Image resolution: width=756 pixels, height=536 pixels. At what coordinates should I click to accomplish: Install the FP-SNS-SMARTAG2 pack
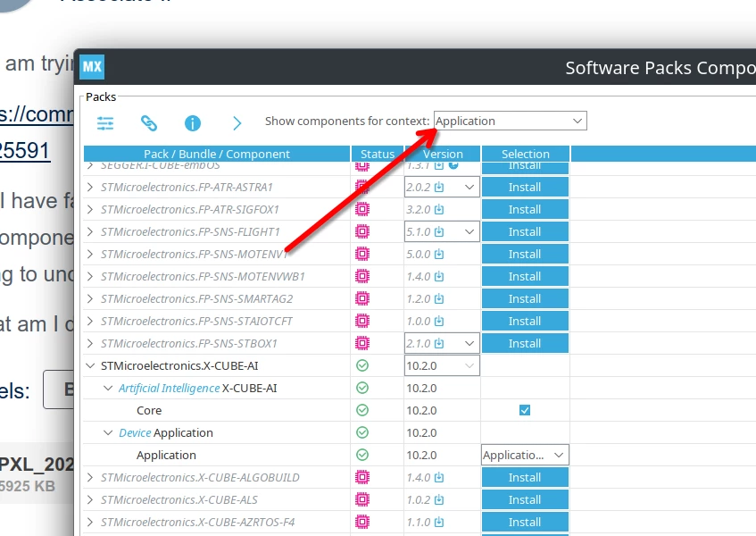(x=525, y=298)
